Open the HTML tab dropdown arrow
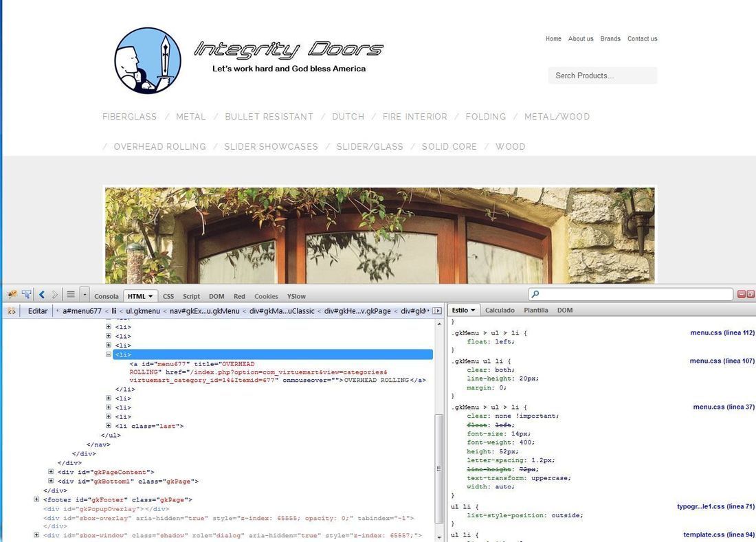The width and height of the screenshot is (756, 542). click(151, 296)
